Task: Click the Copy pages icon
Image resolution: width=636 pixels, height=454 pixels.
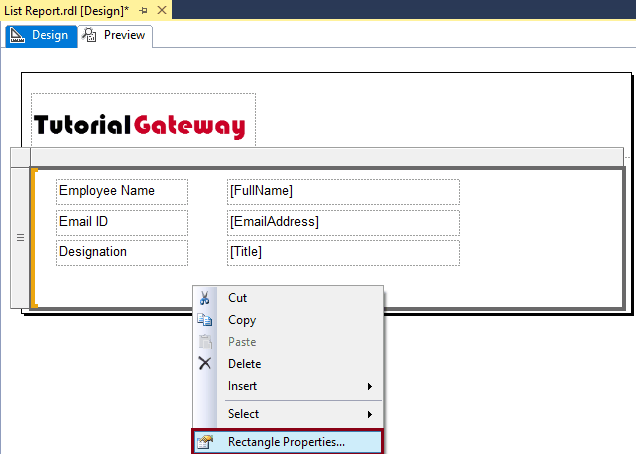Action: tap(205, 320)
